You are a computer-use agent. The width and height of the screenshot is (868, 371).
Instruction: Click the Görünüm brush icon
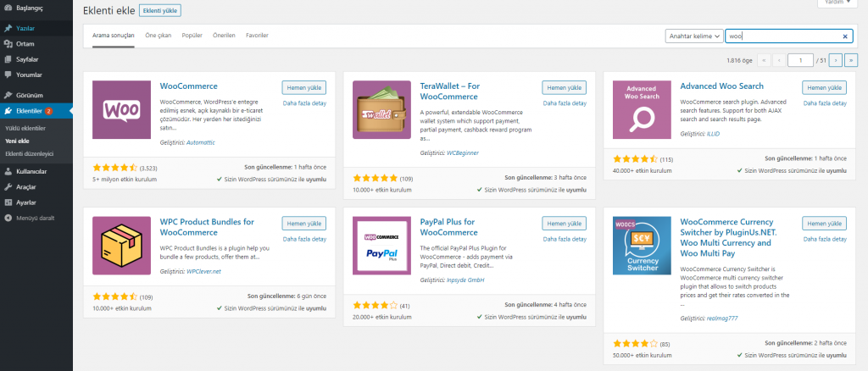[8, 95]
